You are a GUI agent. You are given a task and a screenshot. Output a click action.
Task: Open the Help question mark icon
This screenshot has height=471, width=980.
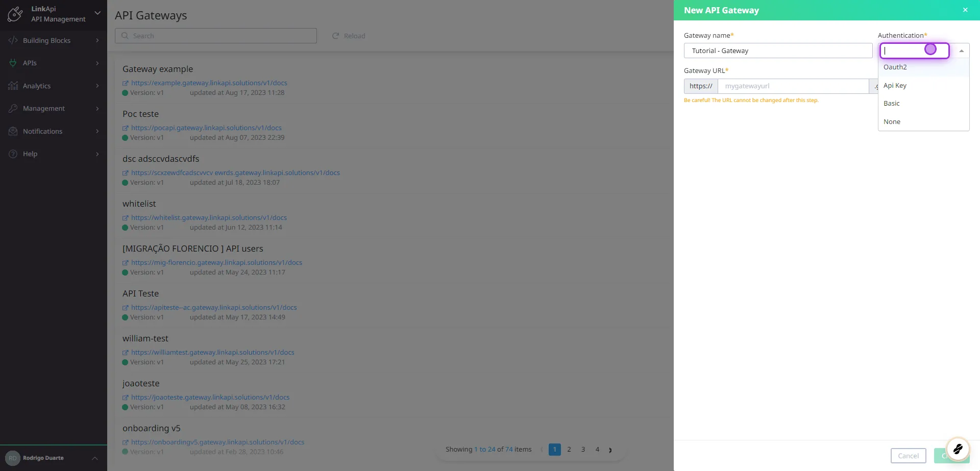[x=13, y=154]
